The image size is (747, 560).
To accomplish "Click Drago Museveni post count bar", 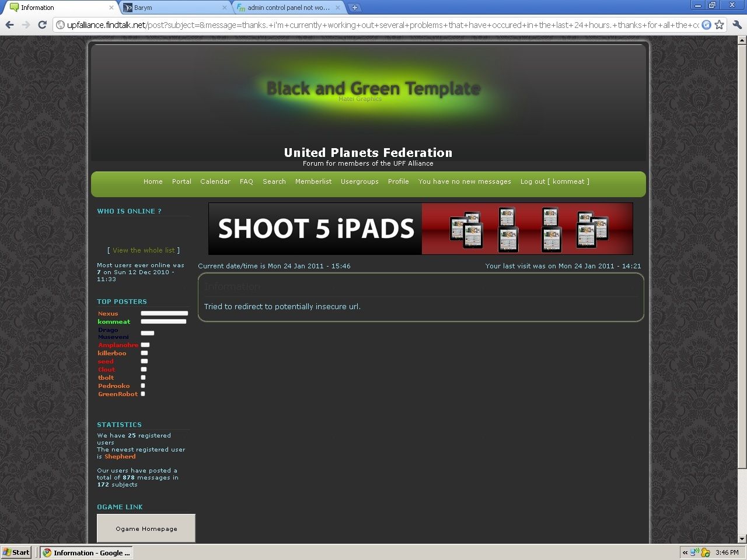I will [x=148, y=333].
